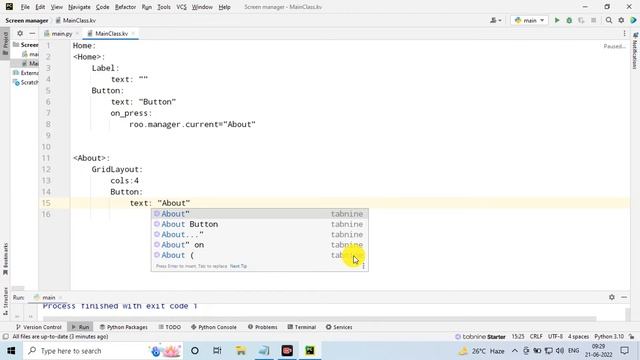Viewport: 640px width, 360px height.
Task: Choose the 'About" on' completion suggestion
Action: pos(260,245)
